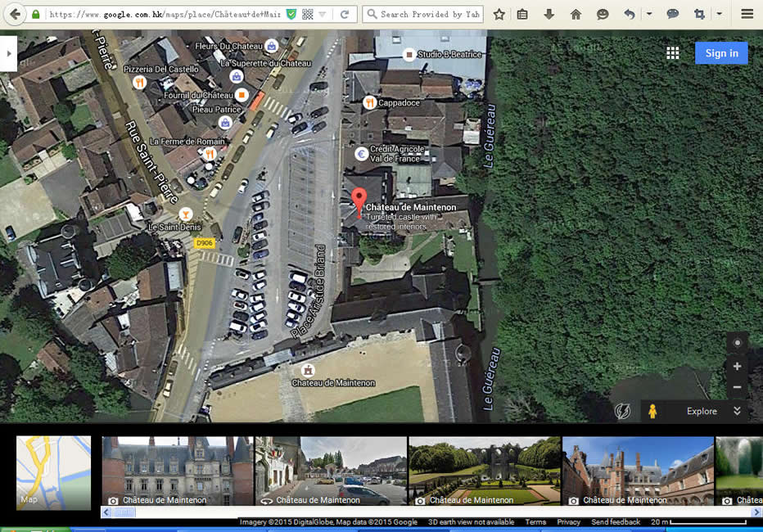Click the Send feedback link
The height and width of the screenshot is (532, 763).
pyautogui.click(x=616, y=522)
